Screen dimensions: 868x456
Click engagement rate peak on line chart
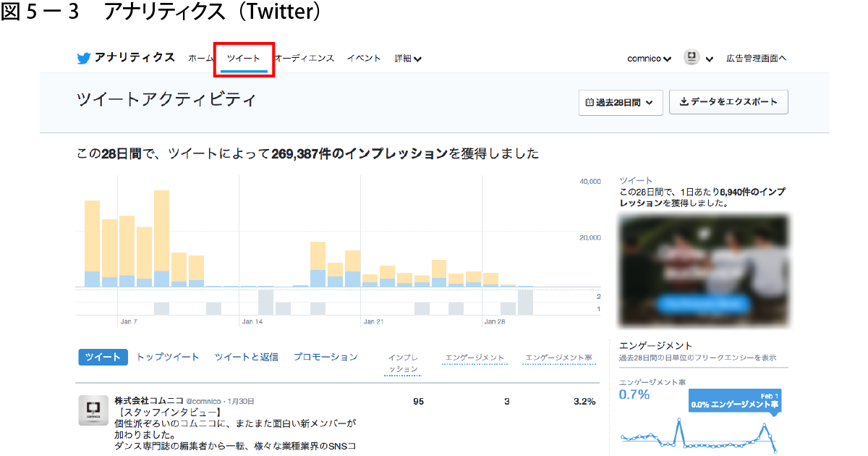(x=679, y=421)
